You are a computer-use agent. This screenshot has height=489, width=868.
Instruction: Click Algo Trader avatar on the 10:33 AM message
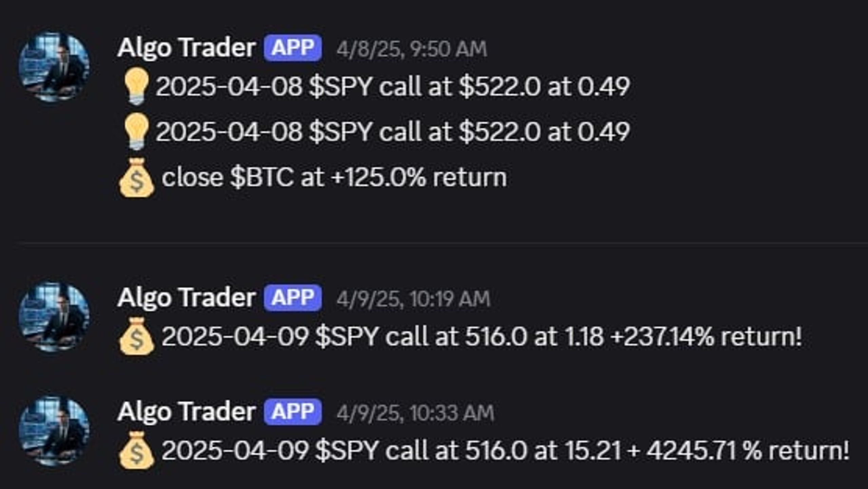click(x=54, y=430)
